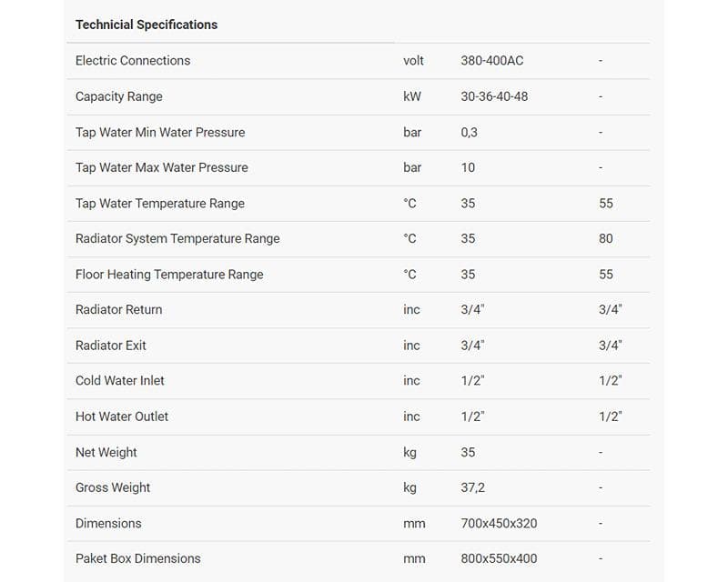This screenshot has height=582, width=728.
Task: Click Tap Water Temperature Range label
Action: coord(160,203)
